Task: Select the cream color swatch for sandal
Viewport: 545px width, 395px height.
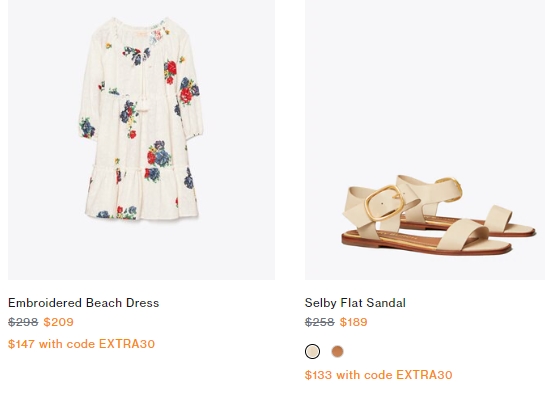Action: point(312,352)
